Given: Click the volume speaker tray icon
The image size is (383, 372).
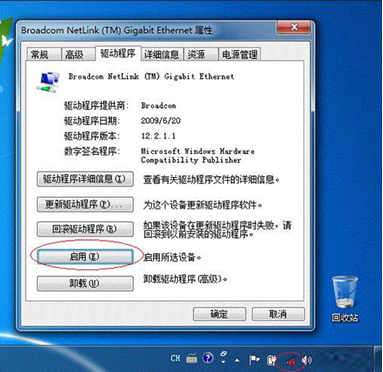Looking at the screenshot, I should point(307,360).
